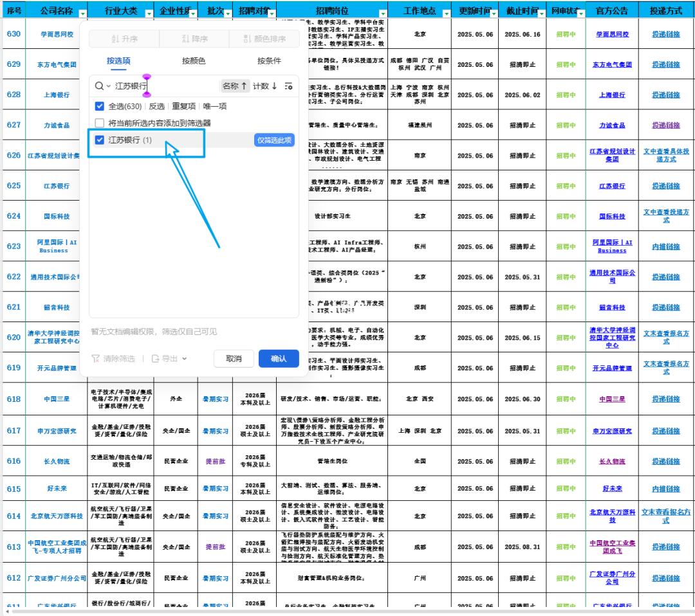Click the 仅筛选此项 button

[x=274, y=140]
